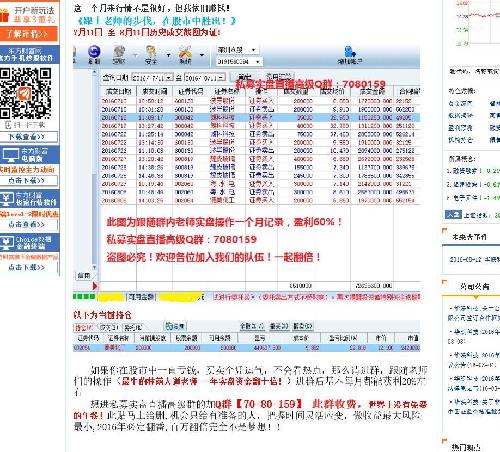This screenshot has width=500, height=452.
Task: Click the down arrow of the left pane scrollbar
Action: pos(95,268)
